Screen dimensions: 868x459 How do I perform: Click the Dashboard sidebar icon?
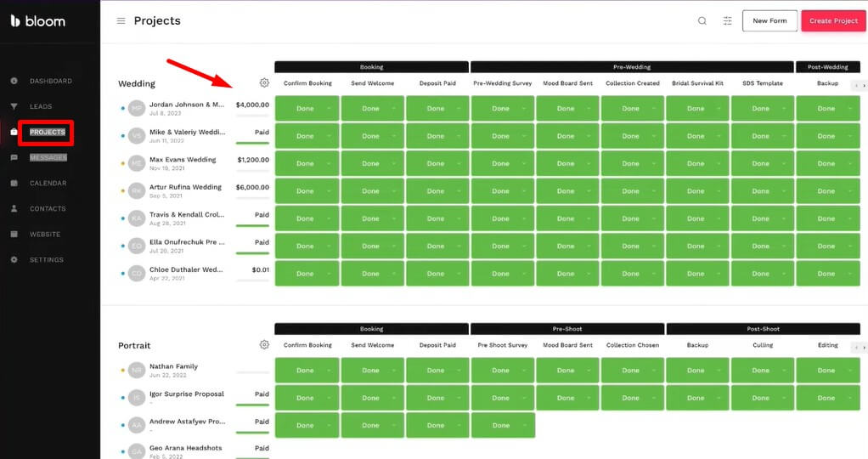tap(14, 82)
